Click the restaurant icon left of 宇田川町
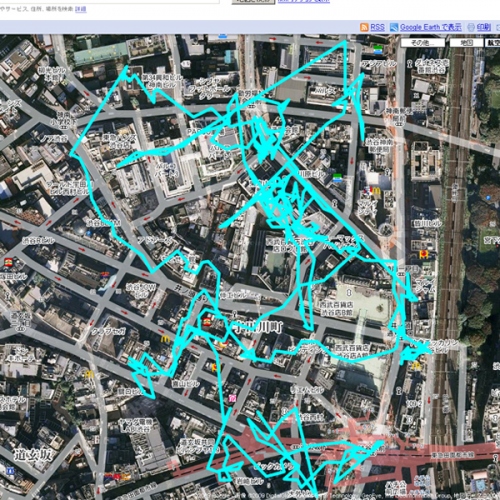 [x=206, y=322]
